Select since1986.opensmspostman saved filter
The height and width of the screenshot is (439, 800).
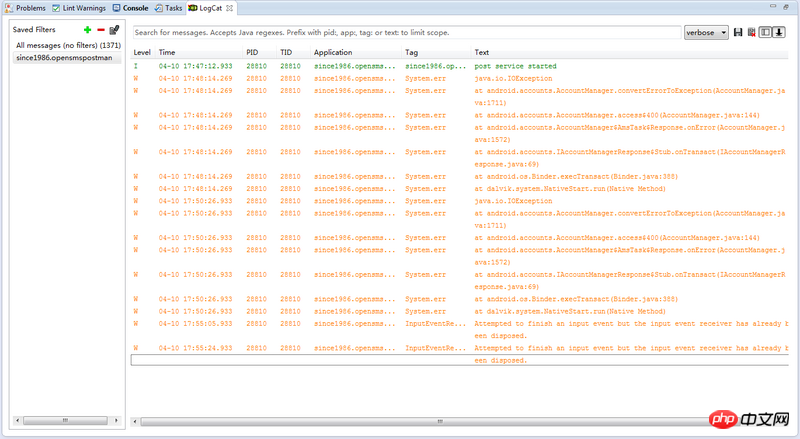tap(67, 58)
